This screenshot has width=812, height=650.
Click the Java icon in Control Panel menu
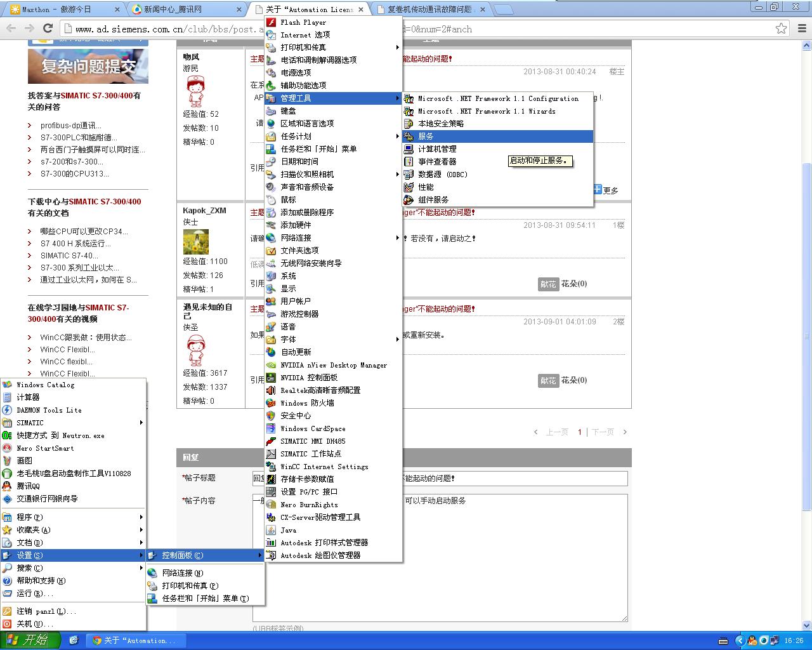(271, 530)
